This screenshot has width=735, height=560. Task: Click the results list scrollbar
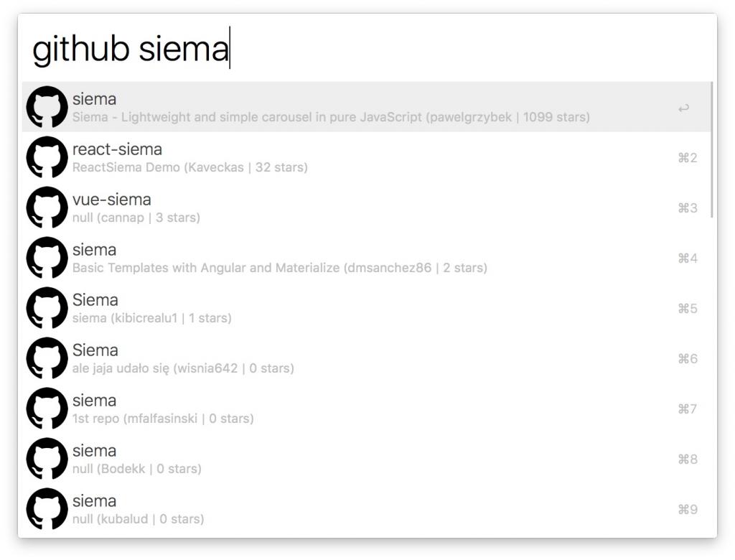pyautogui.click(x=712, y=149)
